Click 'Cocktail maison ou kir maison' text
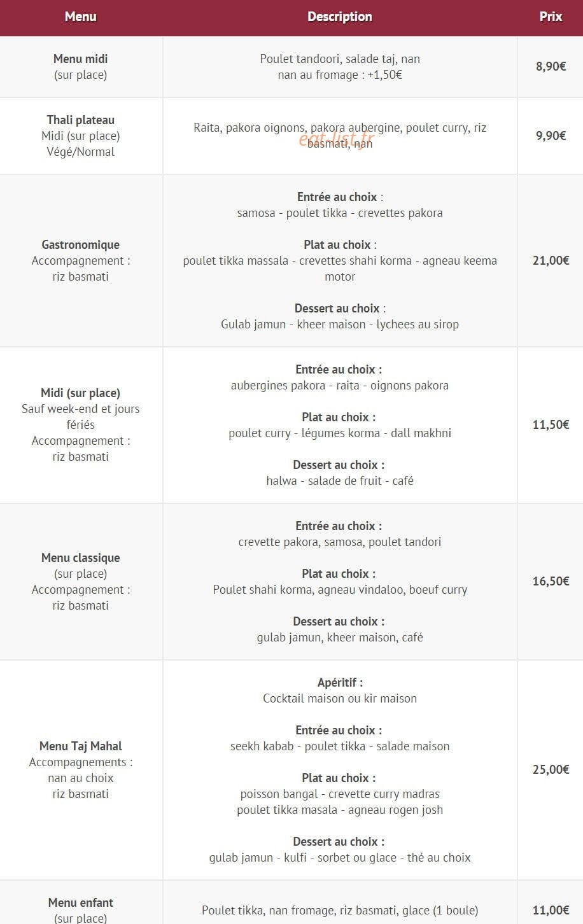 (x=340, y=698)
